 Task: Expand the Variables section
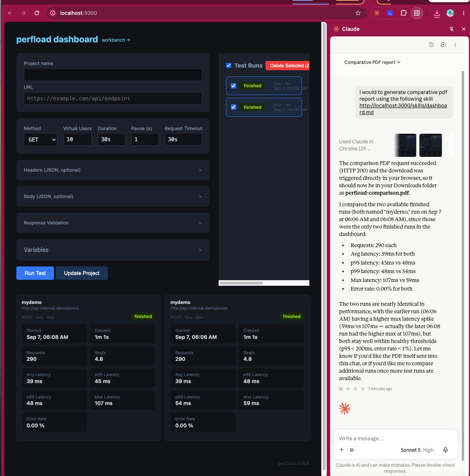click(113, 250)
